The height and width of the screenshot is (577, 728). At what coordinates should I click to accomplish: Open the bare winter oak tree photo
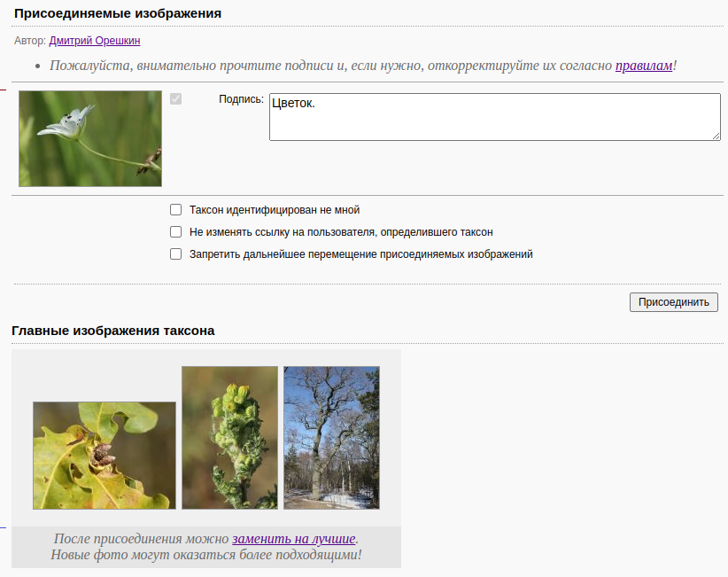coord(331,438)
